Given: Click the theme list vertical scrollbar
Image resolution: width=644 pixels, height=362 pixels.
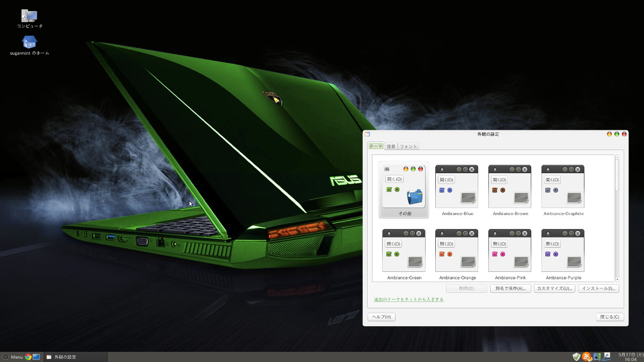Looking at the screenshot, I should (617, 218).
